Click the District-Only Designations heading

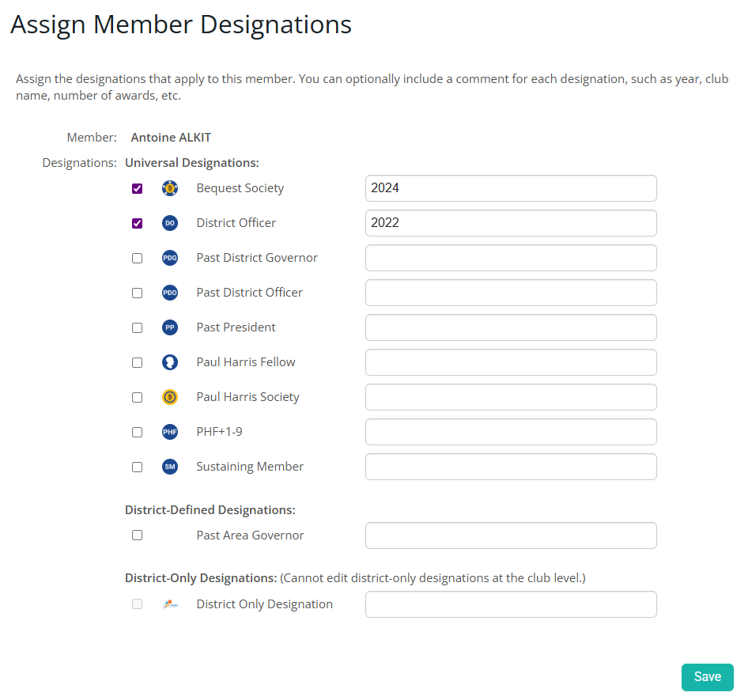(201, 578)
